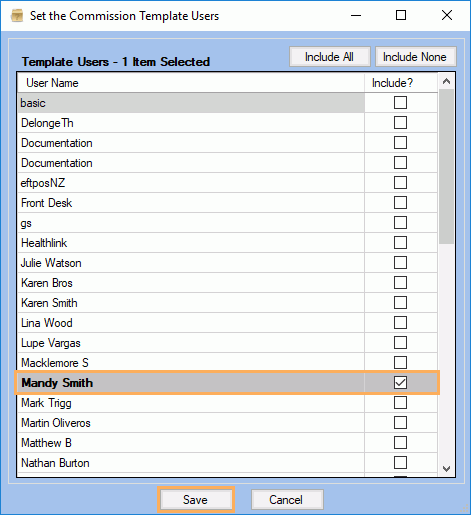This screenshot has width=471, height=515.
Task: Click the scroll down arrow in user list
Action: pos(446,469)
